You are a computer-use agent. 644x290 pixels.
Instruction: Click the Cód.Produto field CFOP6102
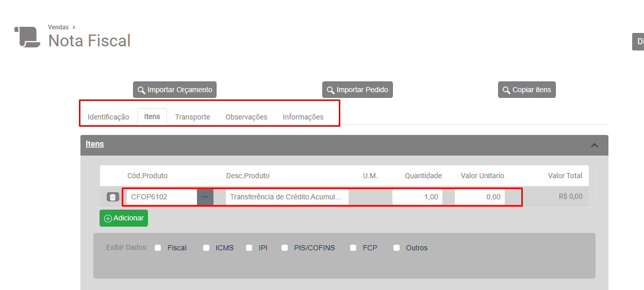[162, 197]
